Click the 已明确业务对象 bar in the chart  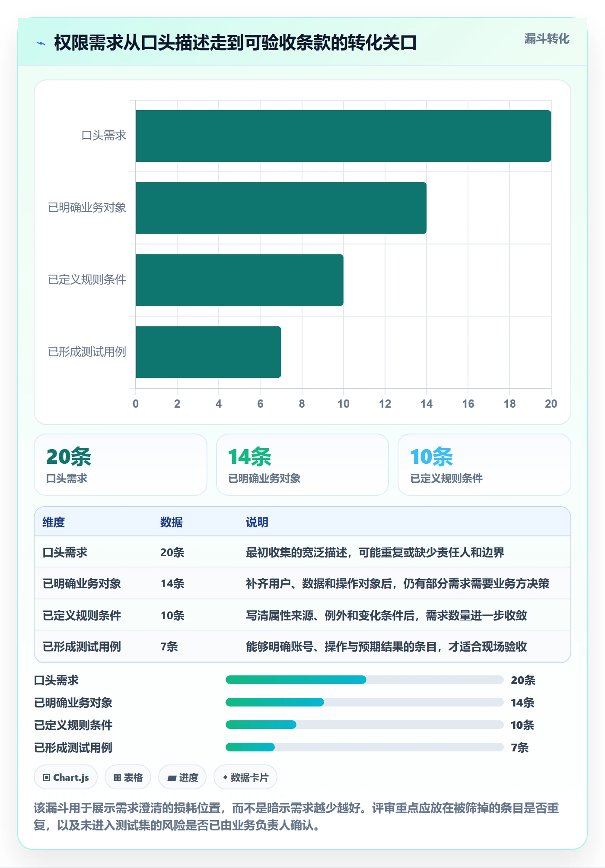click(281, 208)
